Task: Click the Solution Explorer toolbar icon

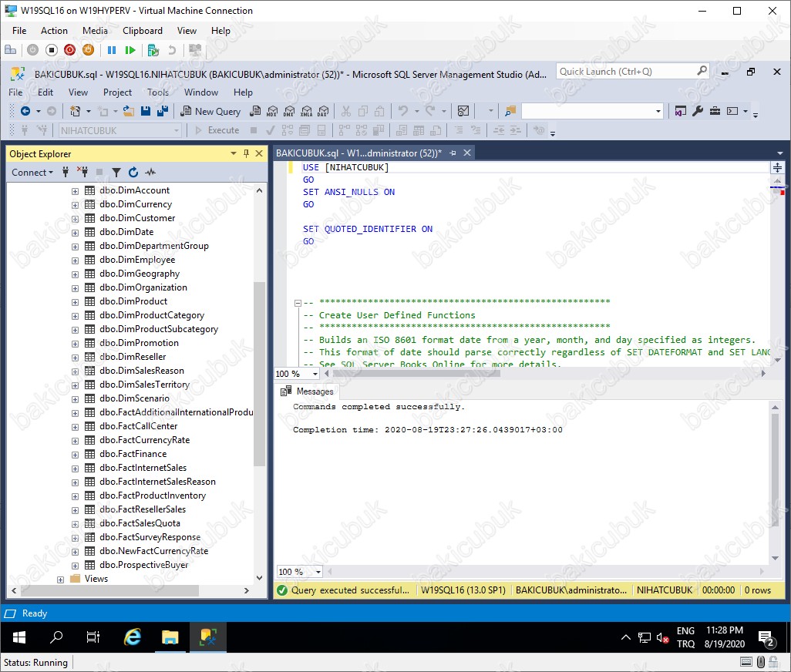Action: (x=681, y=111)
